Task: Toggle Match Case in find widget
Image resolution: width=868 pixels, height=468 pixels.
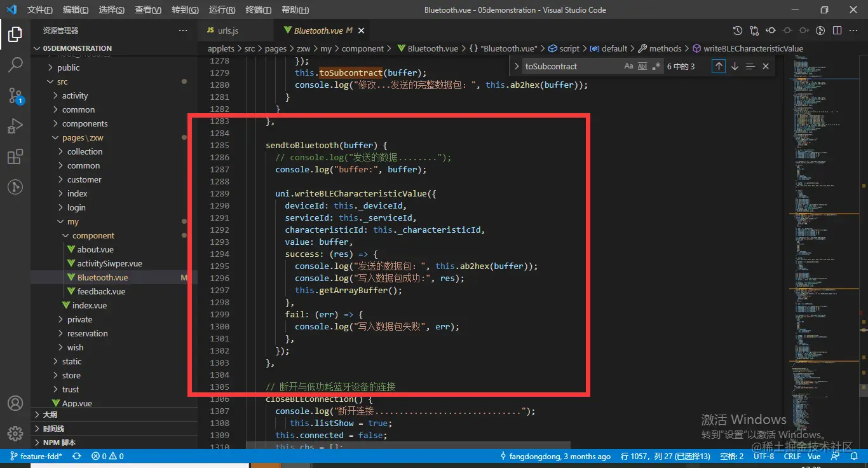Action: point(628,66)
